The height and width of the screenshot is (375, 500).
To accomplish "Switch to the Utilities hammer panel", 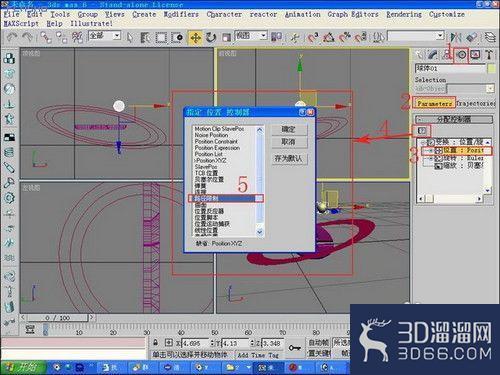I will coord(489,55).
